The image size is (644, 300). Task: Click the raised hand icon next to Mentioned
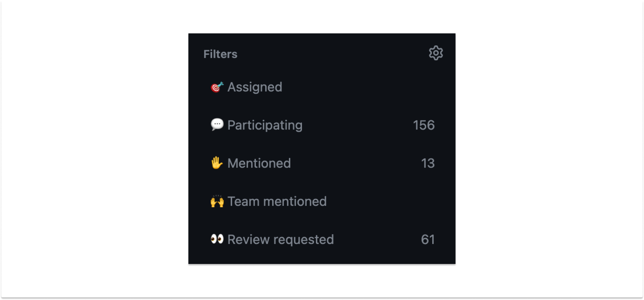216,163
